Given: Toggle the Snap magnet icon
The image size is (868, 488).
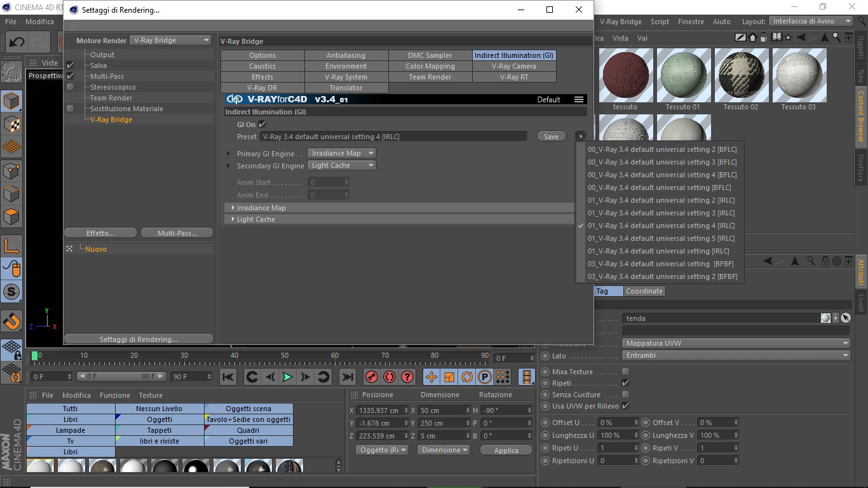Looking at the screenshot, I should (11, 322).
